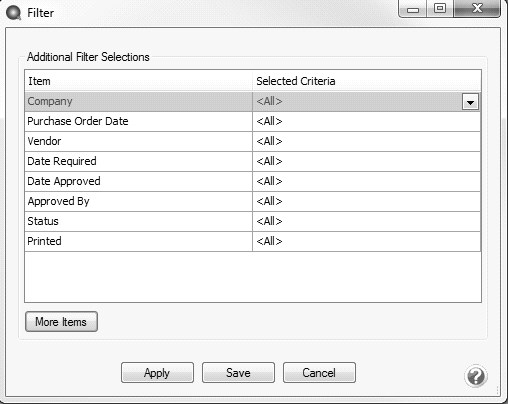This screenshot has width=508, height=404.
Task: Minimize the Filter window
Action: 413,9
